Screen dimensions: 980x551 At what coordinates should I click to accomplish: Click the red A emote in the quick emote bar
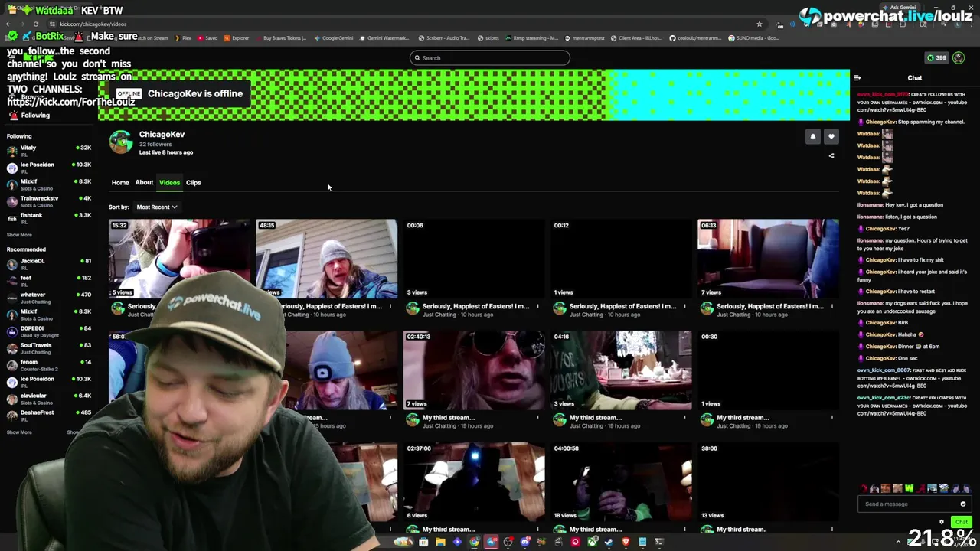[x=921, y=488]
